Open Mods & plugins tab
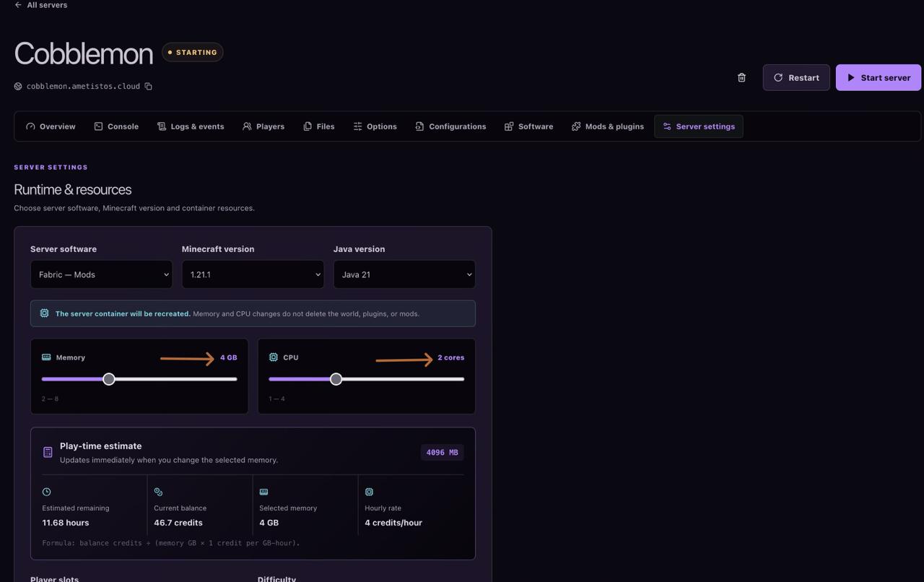924x582 pixels. [x=608, y=126]
